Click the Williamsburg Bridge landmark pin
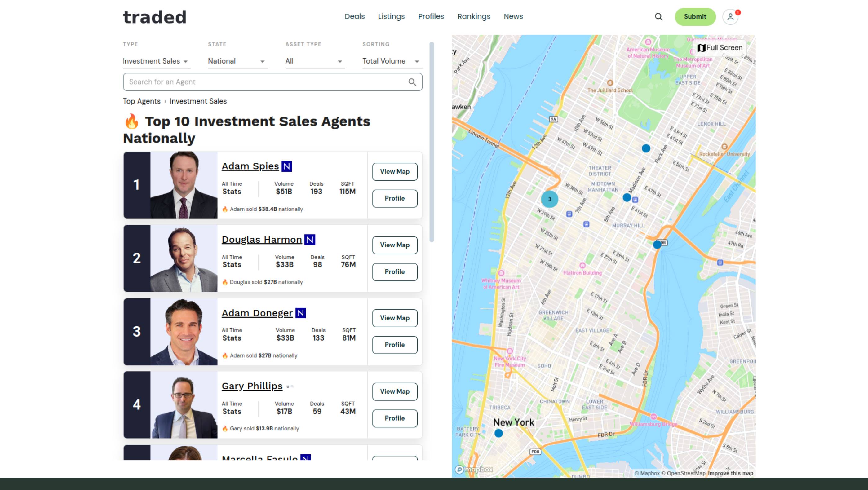 pyautogui.click(x=653, y=417)
